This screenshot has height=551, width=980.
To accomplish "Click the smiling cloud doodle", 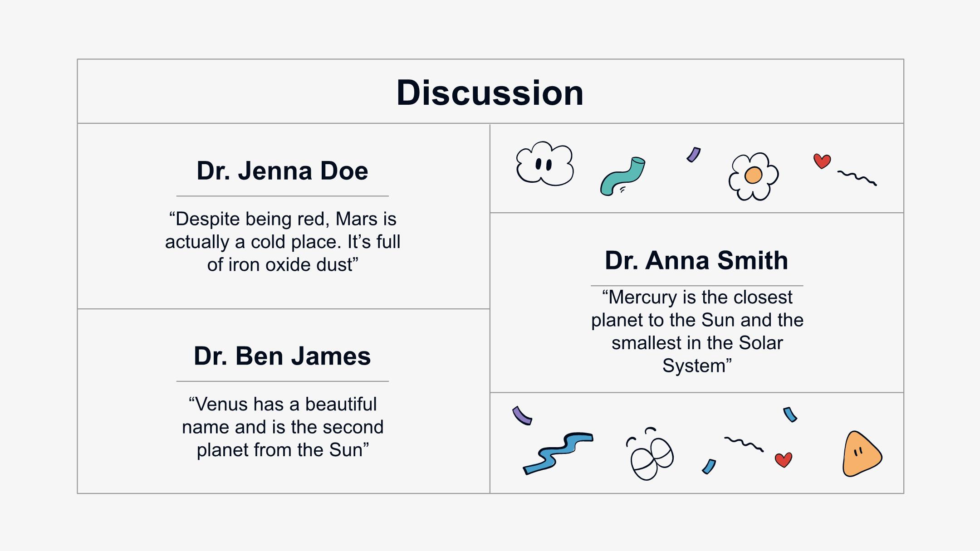I will [545, 164].
